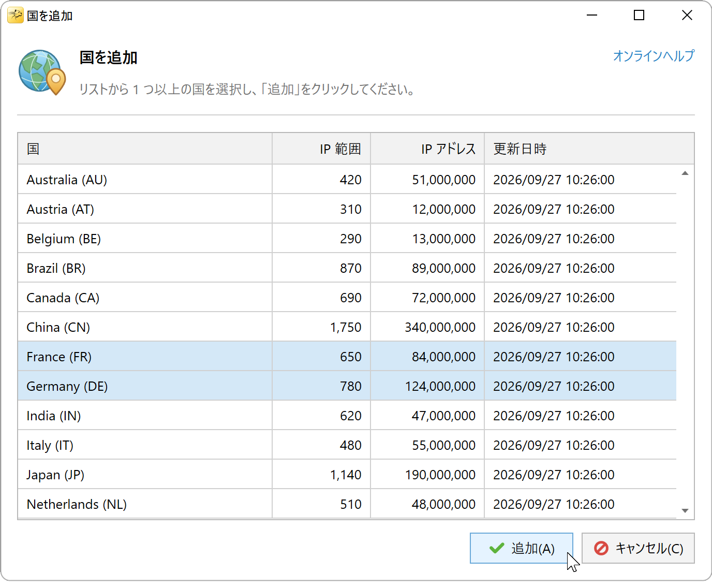
Task: Click the scroll down arrow of the list
Action: click(685, 511)
